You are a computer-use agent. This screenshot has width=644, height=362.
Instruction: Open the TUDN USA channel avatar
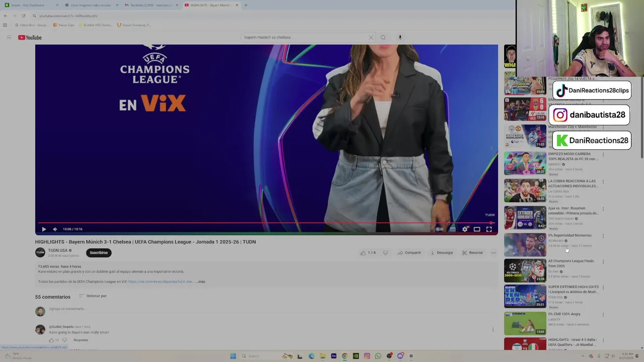(x=40, y=252)
